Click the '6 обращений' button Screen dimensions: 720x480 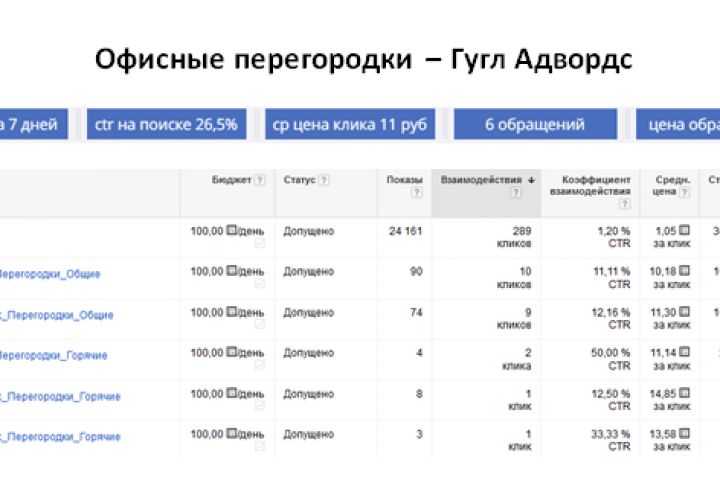point(534,125)
